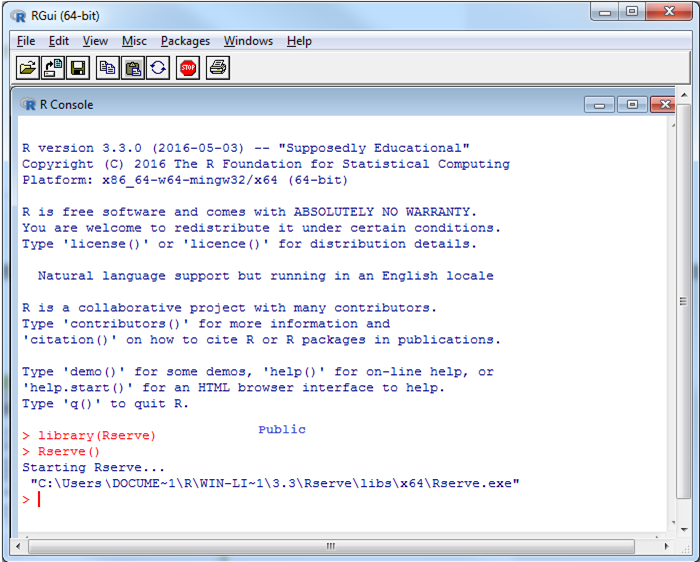Open the Windows menu
The image size is (700, 562).
[248, 41]
